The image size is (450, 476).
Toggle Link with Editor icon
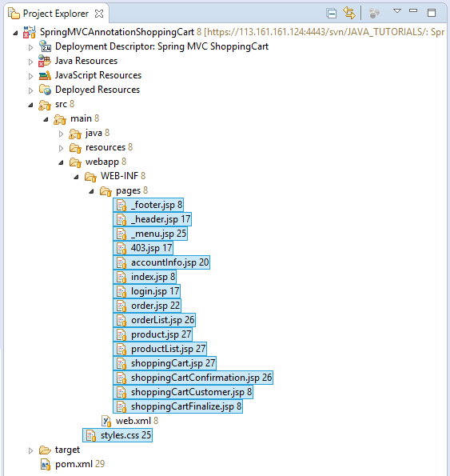click(x=349, y=13)
